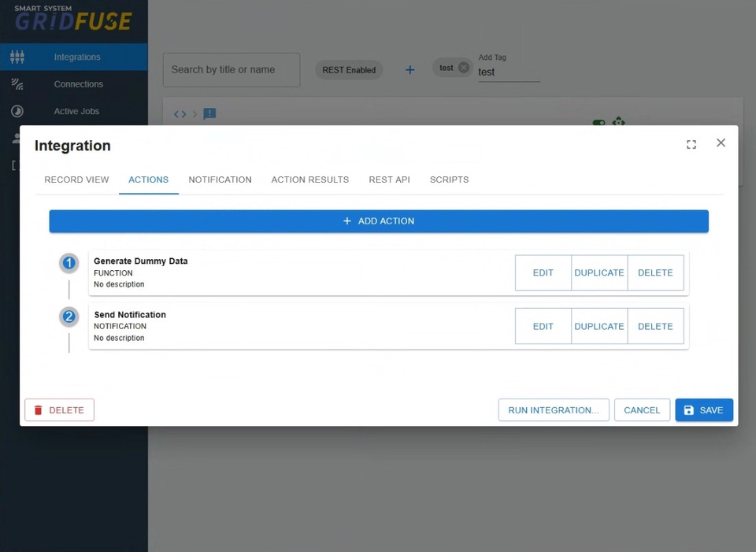Toggle the green switch on background card
The height and width of the screenshot is (552, 756).
(x=598, y=123)
